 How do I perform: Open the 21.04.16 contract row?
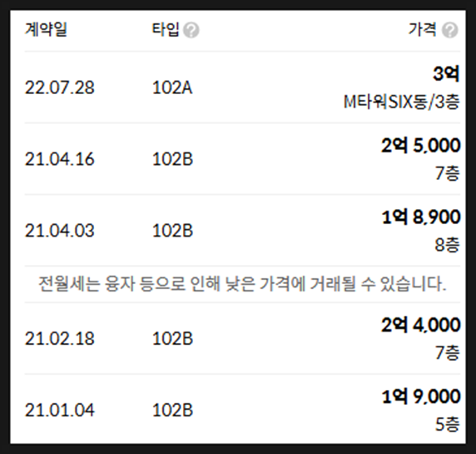[242, 159]
